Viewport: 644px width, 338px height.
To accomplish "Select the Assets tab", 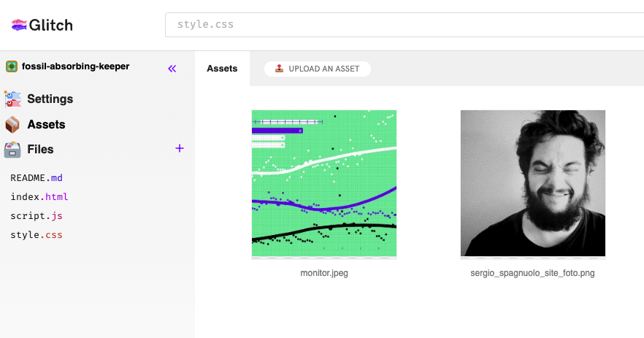I will [222, 69].
